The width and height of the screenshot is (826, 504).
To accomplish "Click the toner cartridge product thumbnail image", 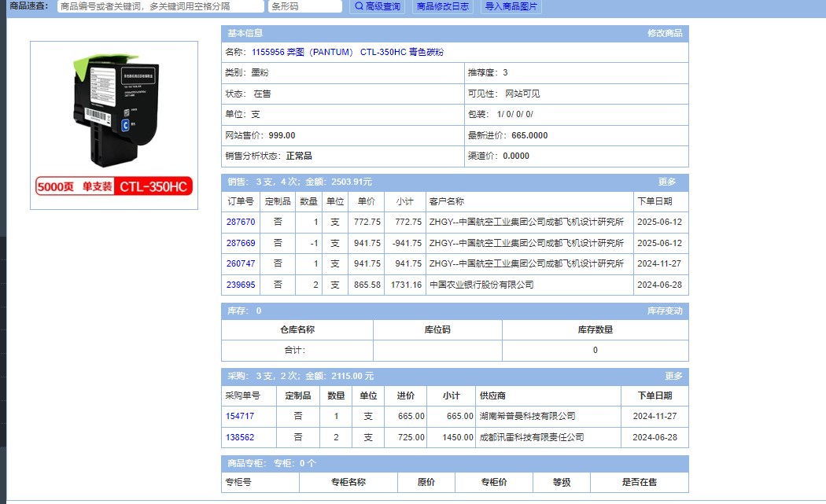I will 114,125.
